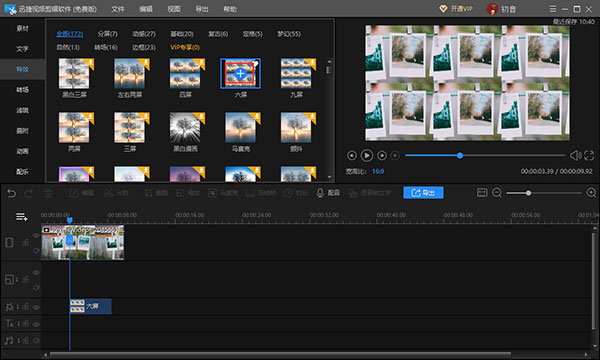
Task: Click the microphone voiceover (配音) icon
Action: tap(320, 193)
